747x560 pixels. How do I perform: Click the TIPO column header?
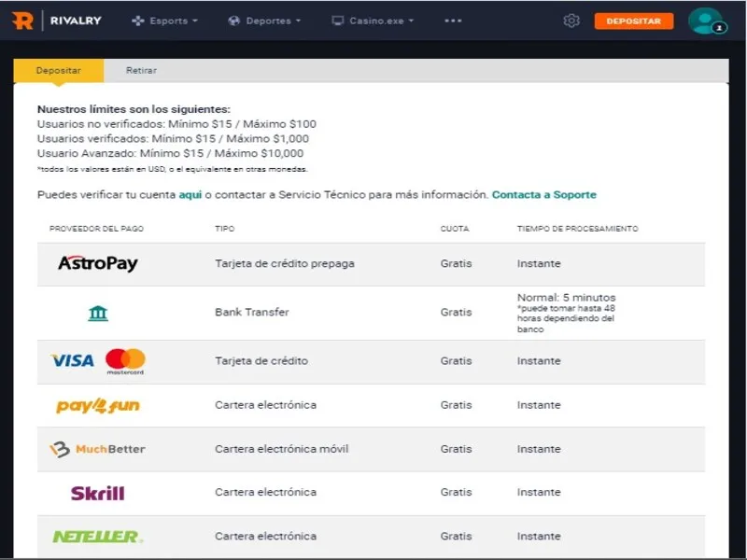[x=224, y=229]
